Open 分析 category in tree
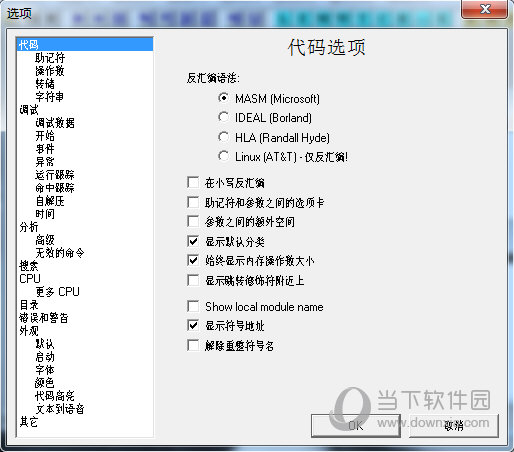This screenshot has height=452, width=514. [x=29, y=227]
